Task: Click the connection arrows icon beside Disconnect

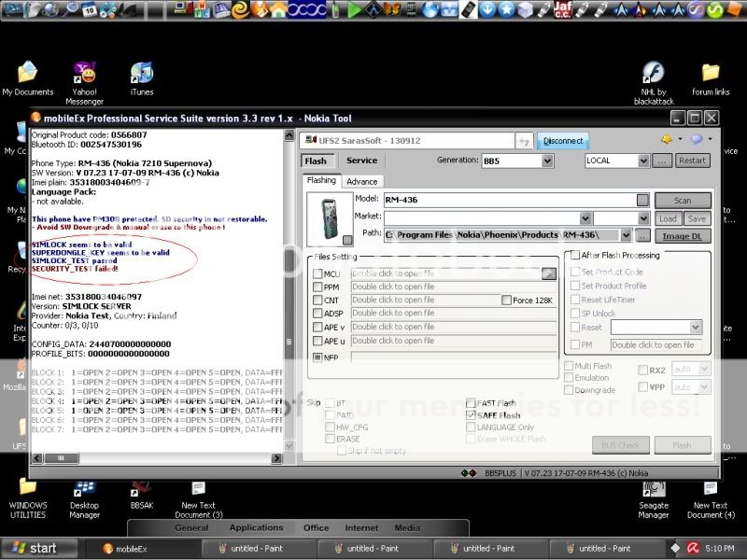Action: point(524,141)
